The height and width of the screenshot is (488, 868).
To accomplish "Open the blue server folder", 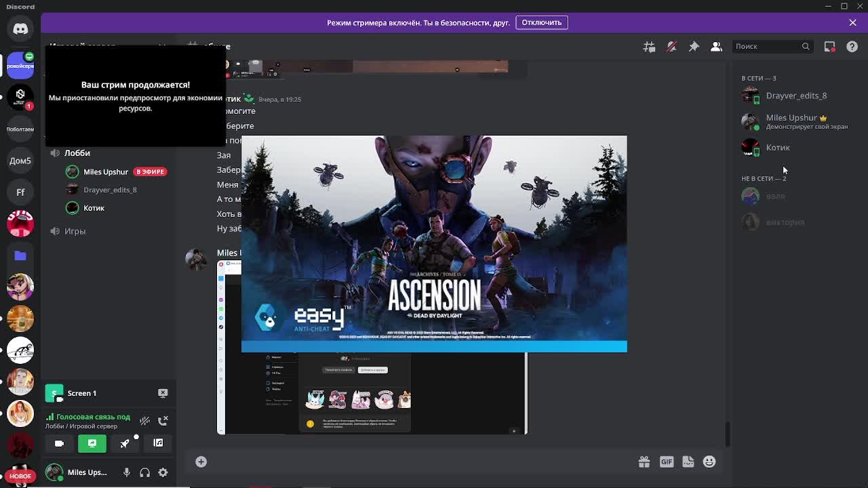I will coord(20,256).
